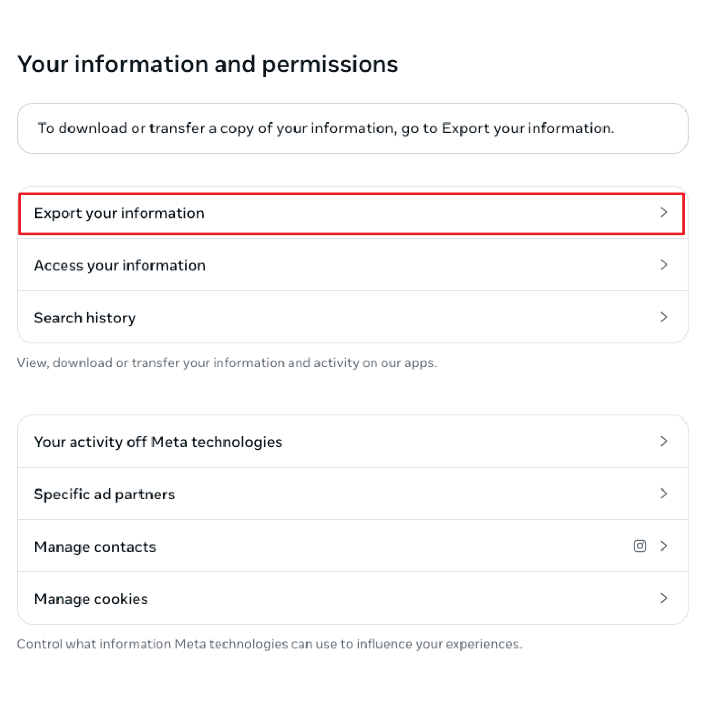The width and height of the screenshot is (709, 728).
Task: Open Your activity off Meta technologies
Action: pyautogui.click(x=352, y=441)
